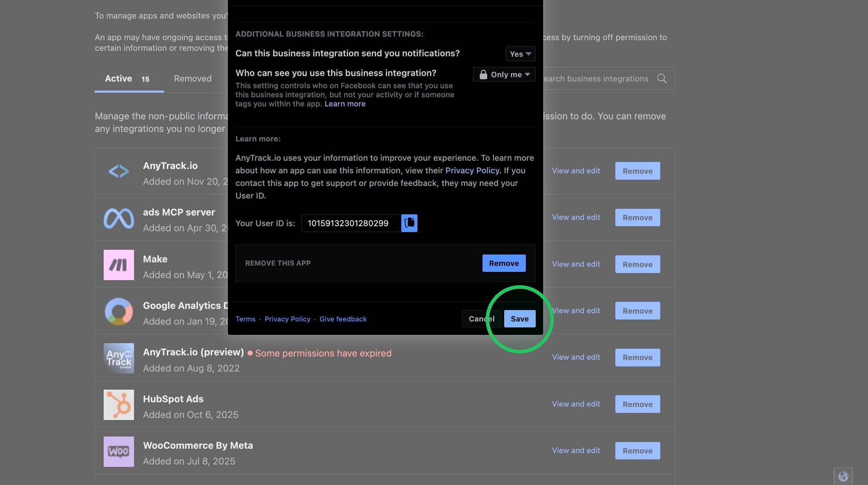Switch to the Active tab

click(x=129, y=79)
